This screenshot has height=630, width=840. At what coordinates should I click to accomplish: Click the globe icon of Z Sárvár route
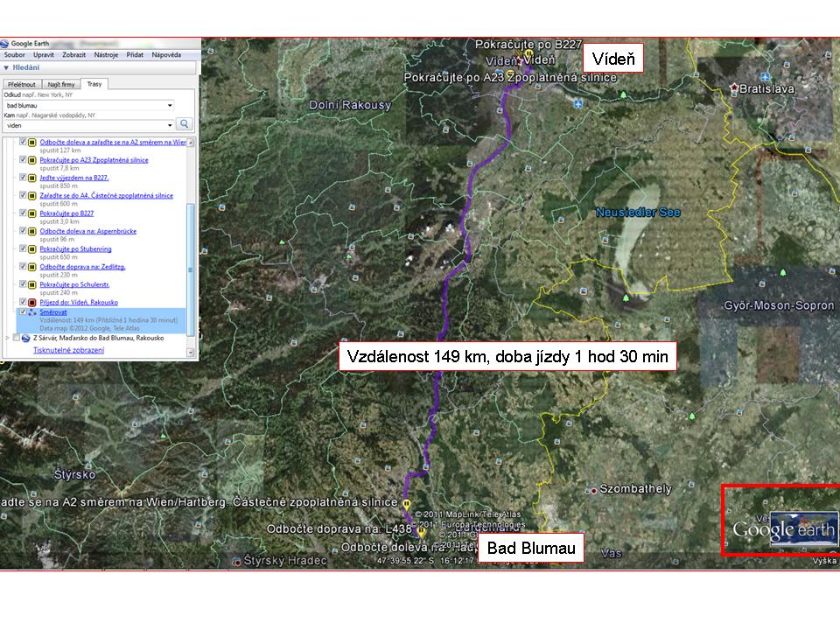(x=25, y=338)
